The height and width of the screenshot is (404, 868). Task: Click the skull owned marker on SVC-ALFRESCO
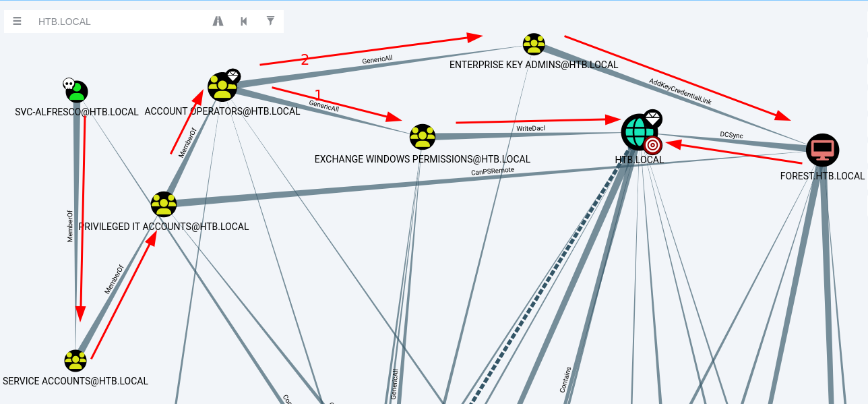[x=68, y=84]
